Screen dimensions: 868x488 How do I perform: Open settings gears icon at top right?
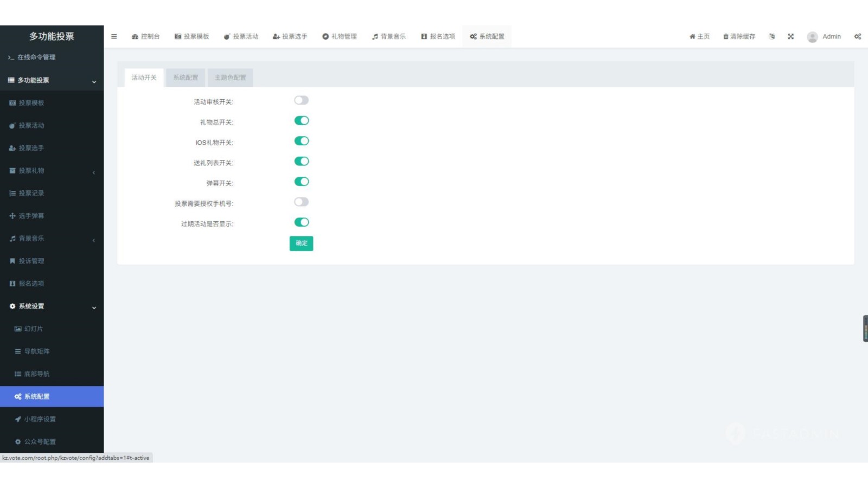(858, 36)
